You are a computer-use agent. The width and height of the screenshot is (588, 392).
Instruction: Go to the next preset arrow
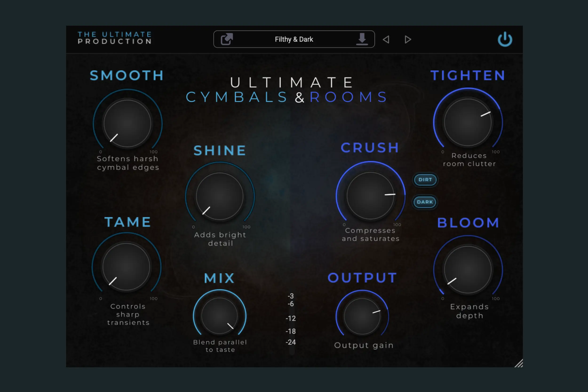tap(408, 39)
